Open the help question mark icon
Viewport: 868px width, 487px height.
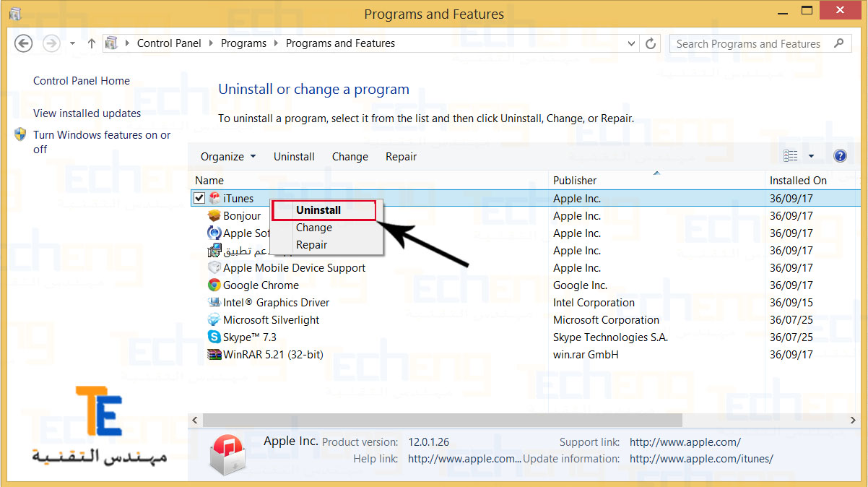840,156
